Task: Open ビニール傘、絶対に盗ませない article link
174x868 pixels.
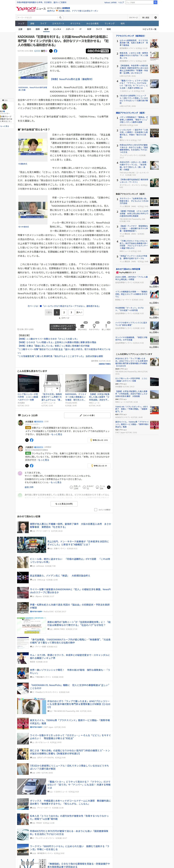Action: pyautogui.click(x=70, y=560)
